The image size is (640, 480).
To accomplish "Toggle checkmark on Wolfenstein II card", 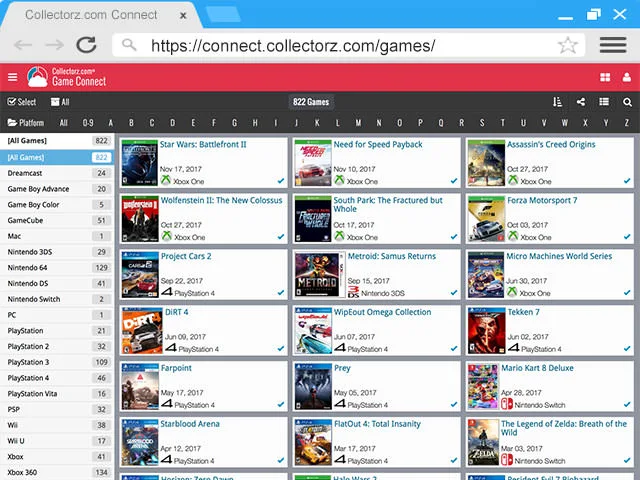I will [281, 237].
